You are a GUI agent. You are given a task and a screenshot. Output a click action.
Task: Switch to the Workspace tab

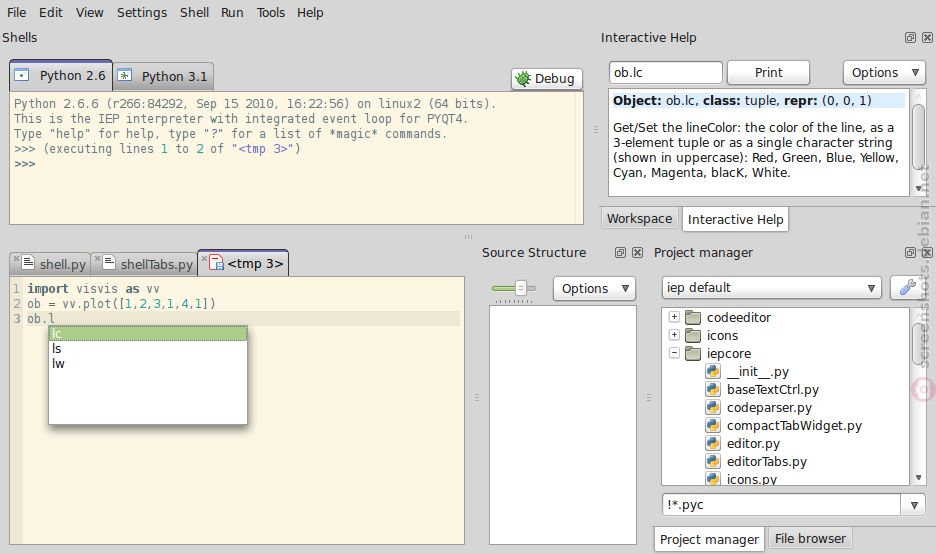tap(639, 218)
